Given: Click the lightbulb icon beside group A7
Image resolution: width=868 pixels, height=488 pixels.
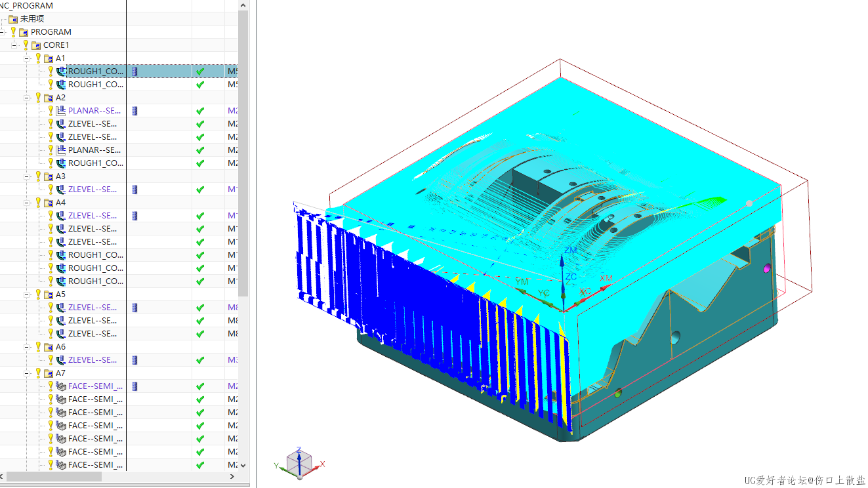Looking at the screenshot, I should click(38, 373).
